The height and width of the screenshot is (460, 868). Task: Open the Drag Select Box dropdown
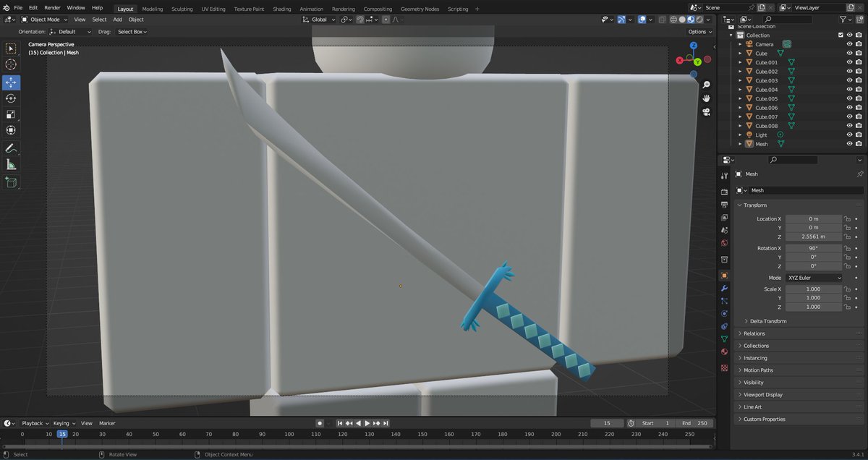coord(132,32)
